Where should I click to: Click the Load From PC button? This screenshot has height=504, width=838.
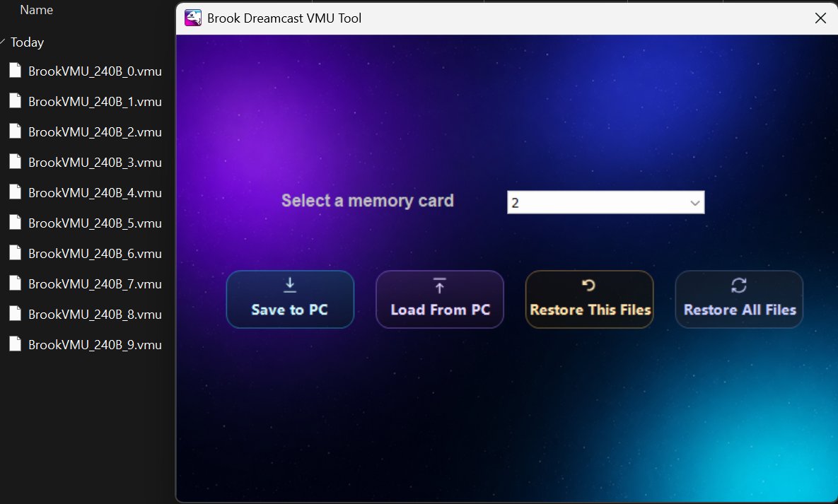pos(440,299)
